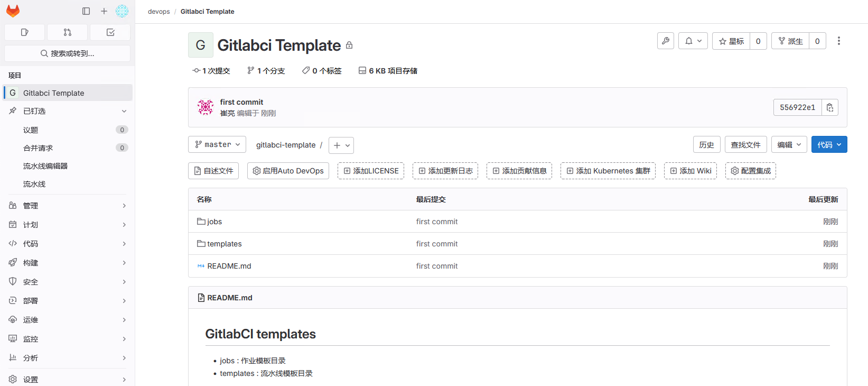
Task: Open the master branch selector dropdown
Action: coord(217,145)
